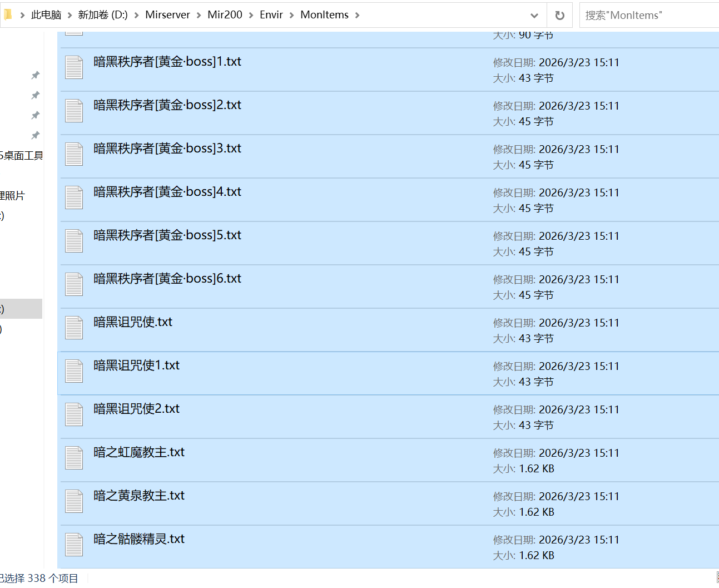Select the text file icon for 暗之黄泉教主.txt
This screenshot has height=588, width=719.
click(74, 502)
